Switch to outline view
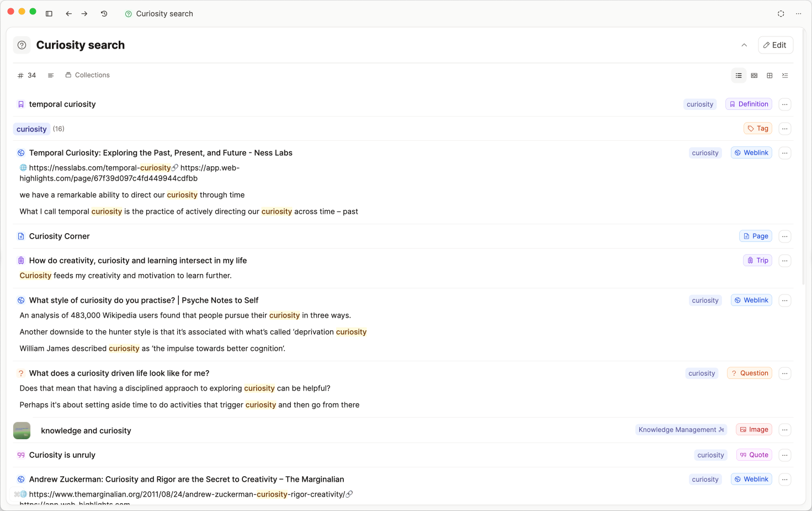Image resolution: width=812 pixels, height=511 pixels. (x=785, y=75)
